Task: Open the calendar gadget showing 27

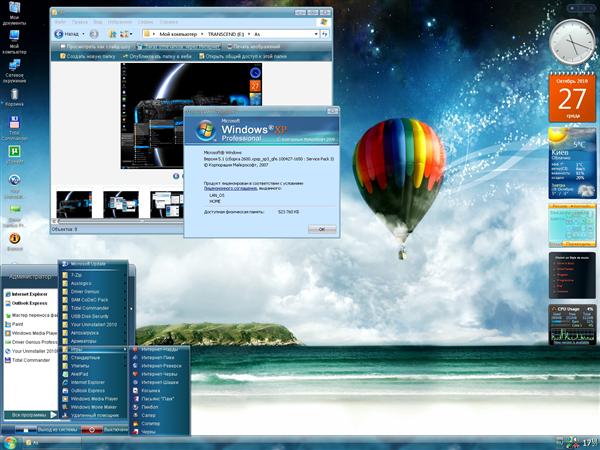Action: pyautogui.click(x=572, y=98)
